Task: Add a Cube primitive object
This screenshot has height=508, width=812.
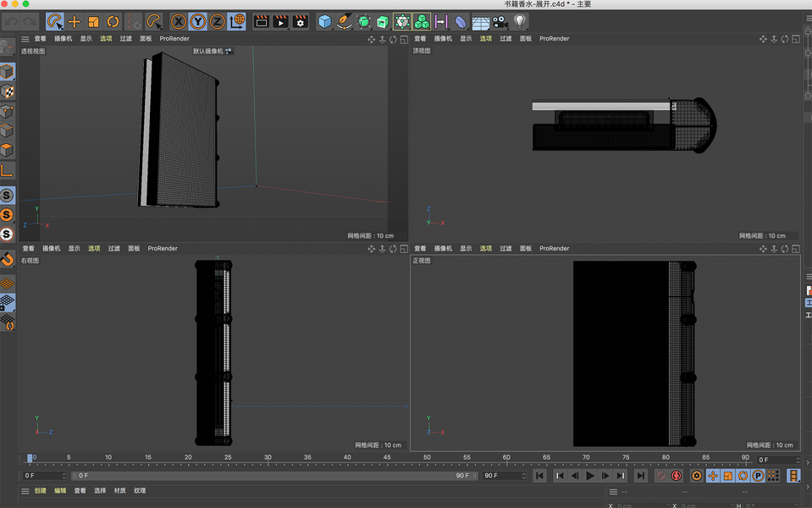Action: tap(324, 22)
